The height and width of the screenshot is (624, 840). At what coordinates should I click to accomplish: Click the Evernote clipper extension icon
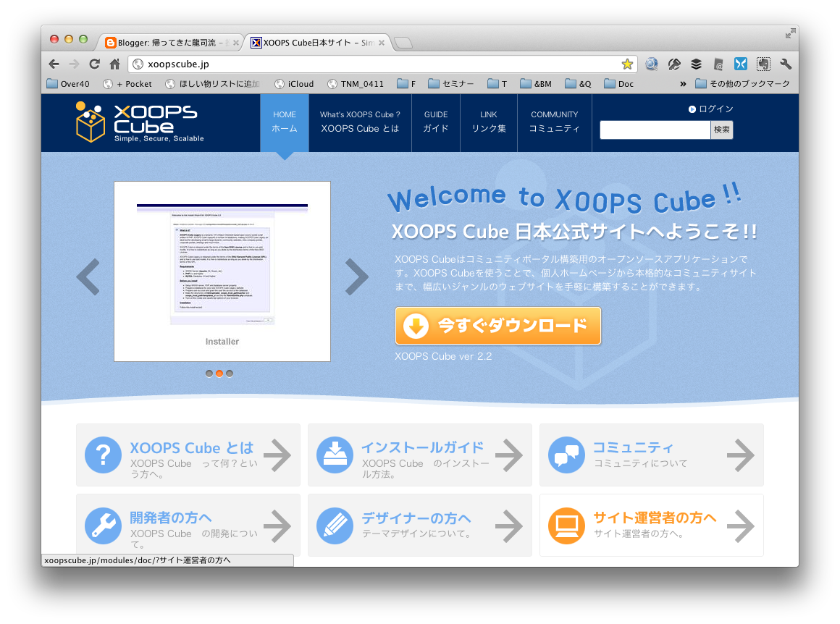pyautogui.click(x=763, y=64)
